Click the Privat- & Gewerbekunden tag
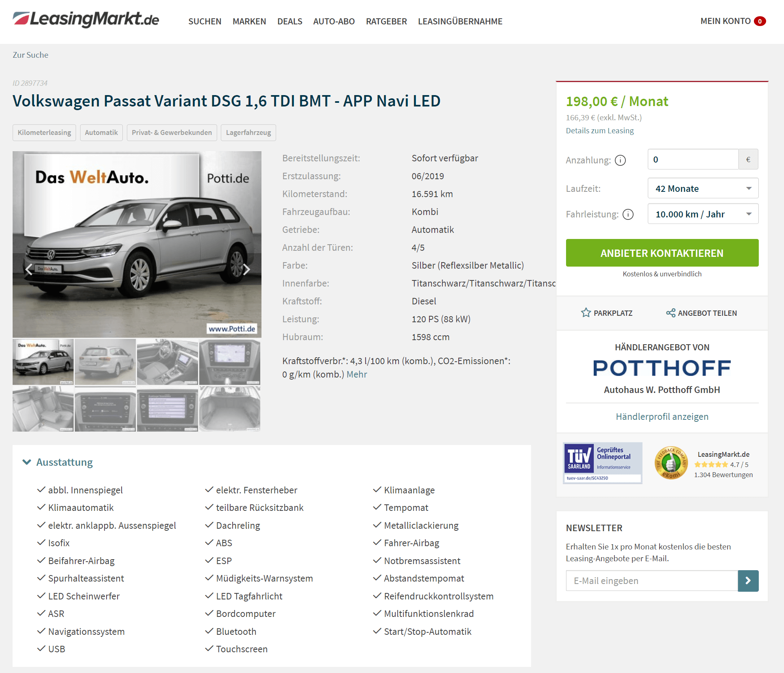 tap(172, 132)
